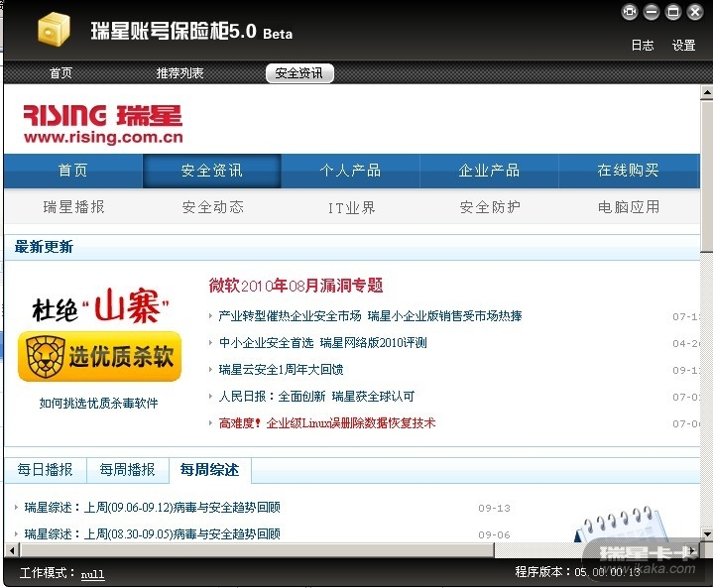Click the 09-06 date text
Viewport: 713px width, 588px height.
coord(494,534)
